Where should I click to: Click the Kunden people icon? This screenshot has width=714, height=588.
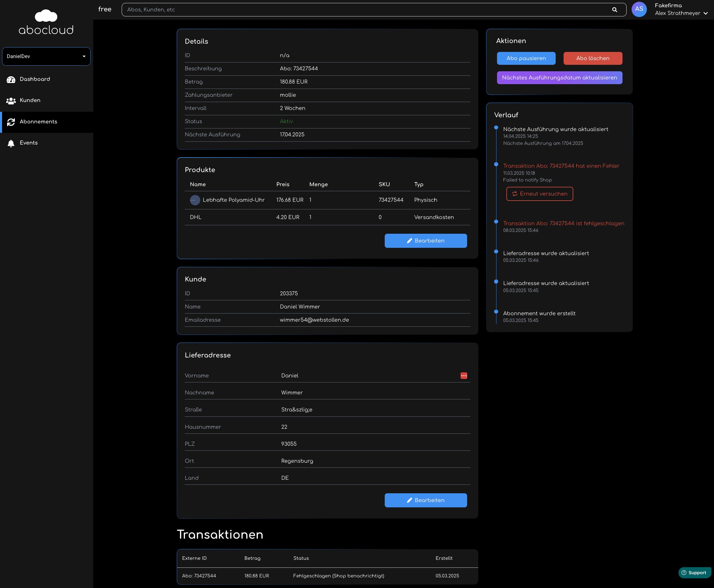click(11, 101)
